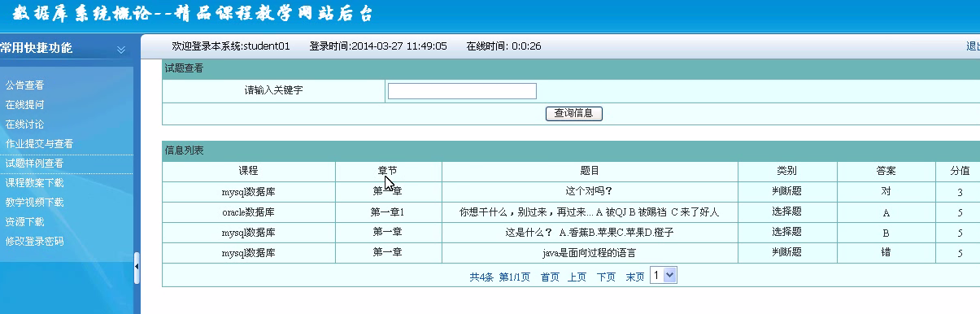Open 在线提问 in the sidebar
980x314 pixels.
[x=24, y=104]
